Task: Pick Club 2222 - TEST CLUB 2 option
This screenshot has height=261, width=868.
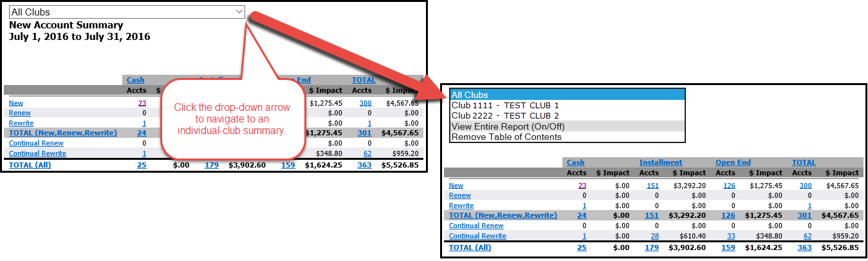Action: pos(505,115)
